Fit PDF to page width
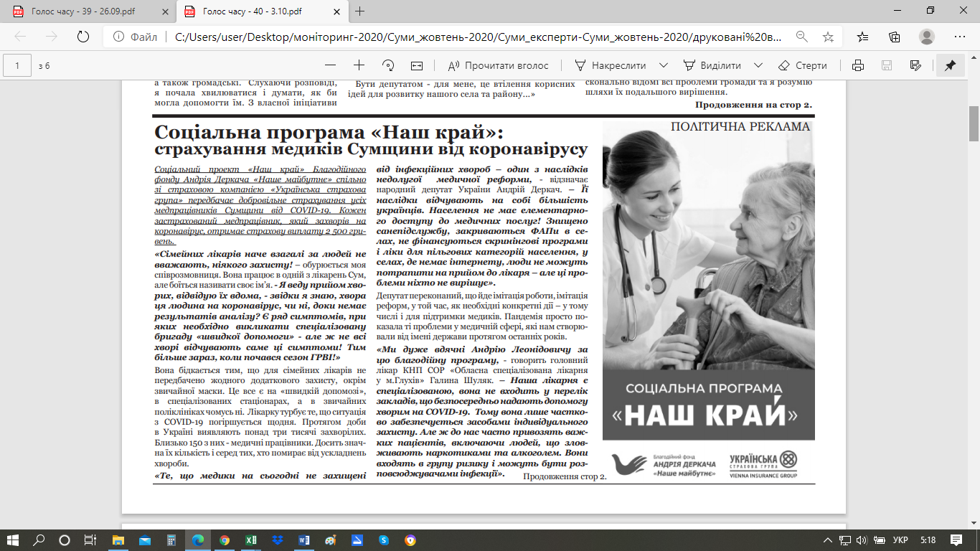This screenshot has height=551, width=980. point(417,65)
